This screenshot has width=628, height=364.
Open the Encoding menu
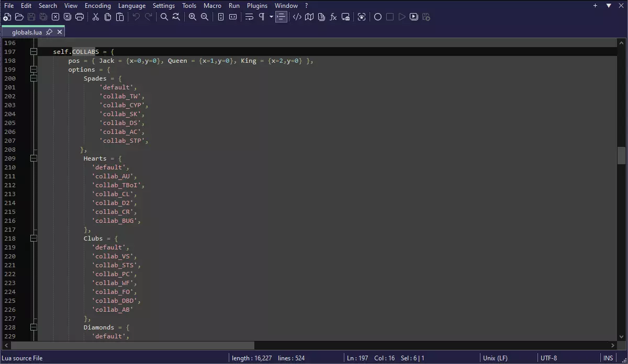[98, 5]
